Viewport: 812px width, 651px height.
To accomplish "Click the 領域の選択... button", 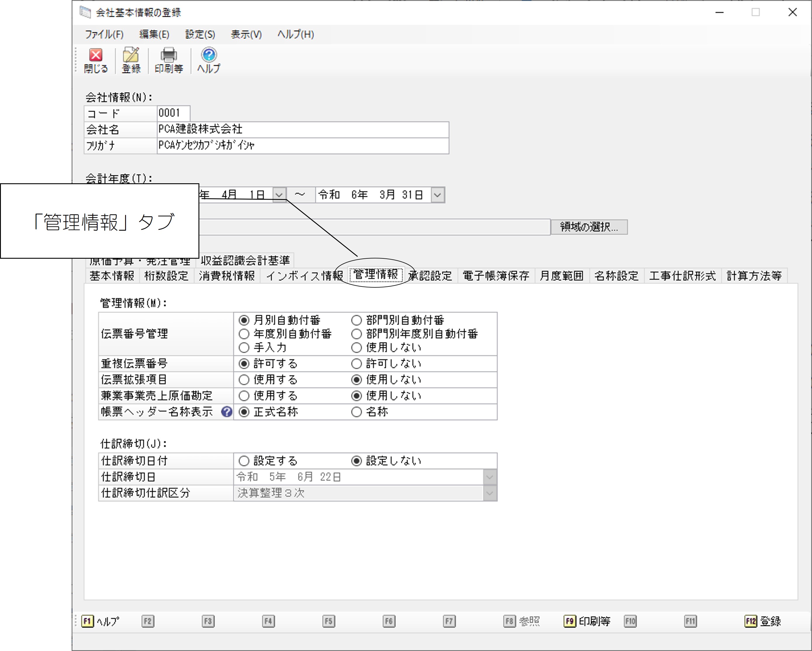I will (589, 227).
